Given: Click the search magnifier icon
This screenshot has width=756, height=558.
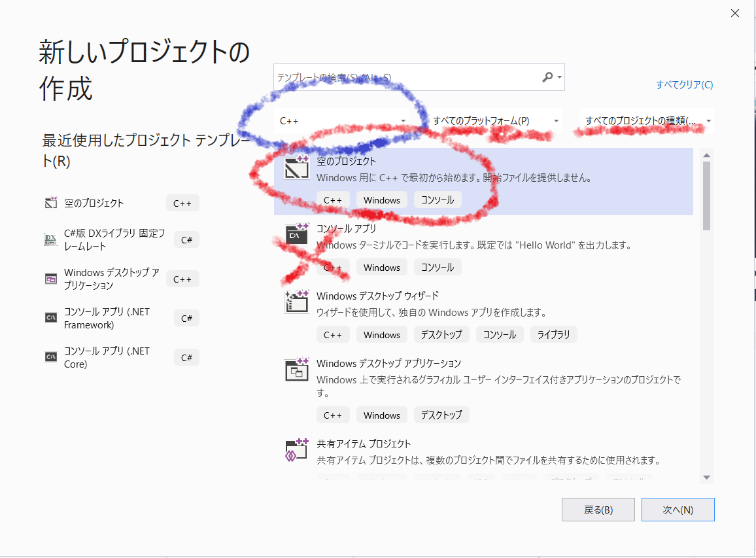Looking at the screenshot, I should tap(547, 77).
